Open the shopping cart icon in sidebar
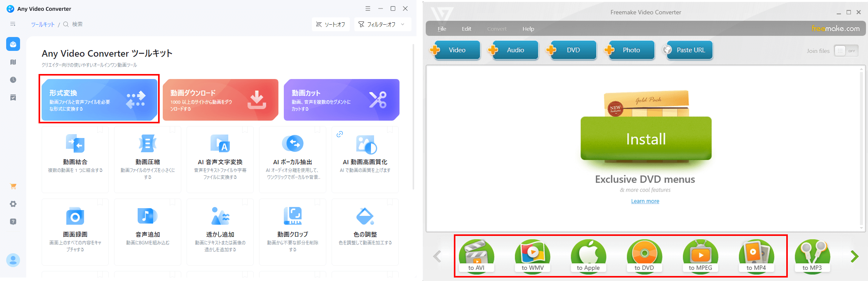Viewport: 868px width, 281px height. click(13, 187)
